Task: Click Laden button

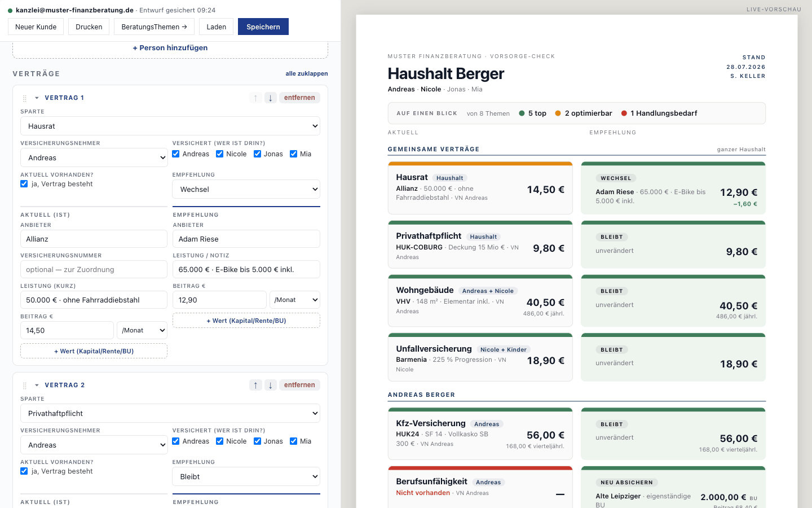Action: 216,27
